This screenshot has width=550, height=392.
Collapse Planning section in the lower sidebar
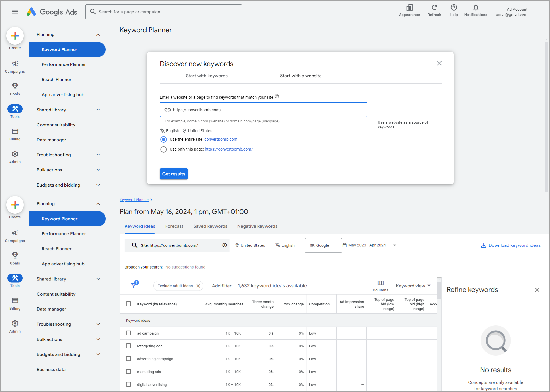[98, 204]
